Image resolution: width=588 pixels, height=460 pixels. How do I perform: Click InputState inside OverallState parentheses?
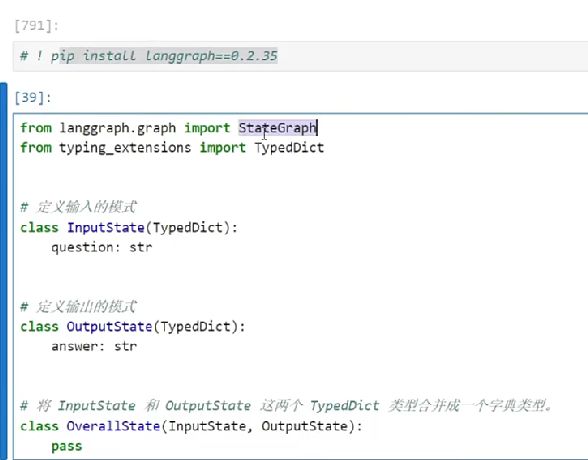click(x=207, y=426)
